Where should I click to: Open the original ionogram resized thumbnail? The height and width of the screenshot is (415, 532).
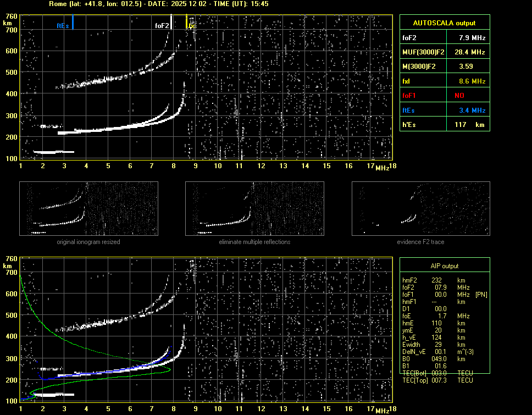click(88, 208)
